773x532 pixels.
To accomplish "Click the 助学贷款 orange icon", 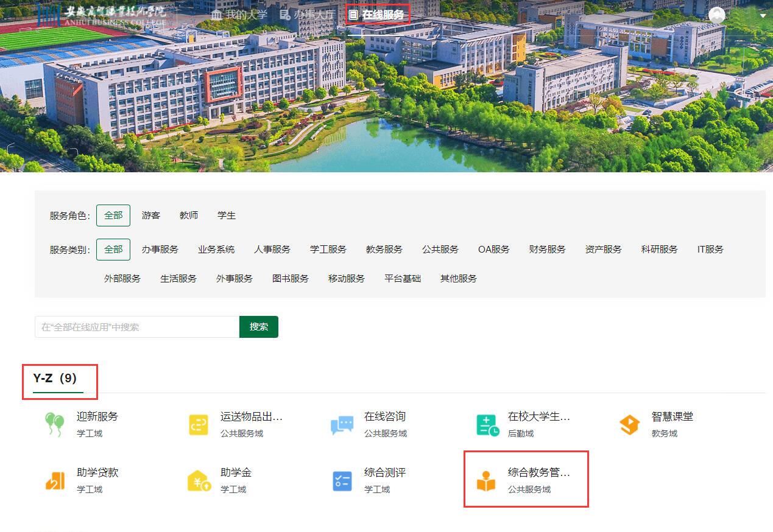I will click(55, 480).
